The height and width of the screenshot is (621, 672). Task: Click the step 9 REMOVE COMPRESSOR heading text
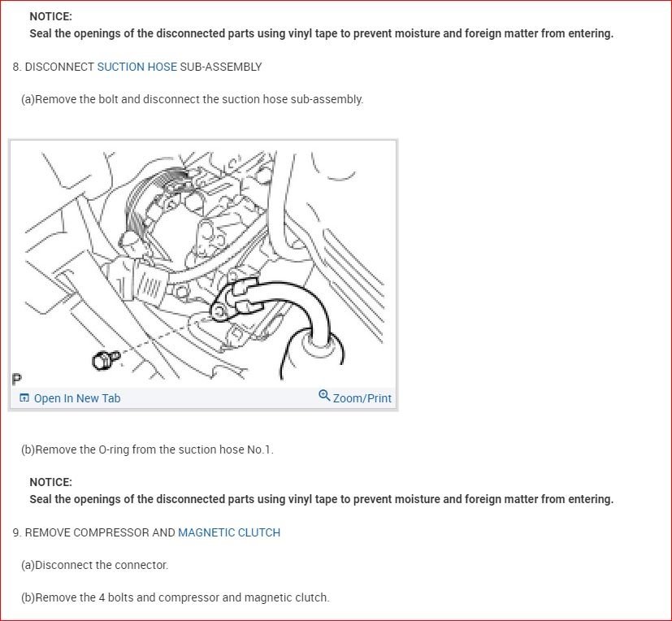click(146, 532)
